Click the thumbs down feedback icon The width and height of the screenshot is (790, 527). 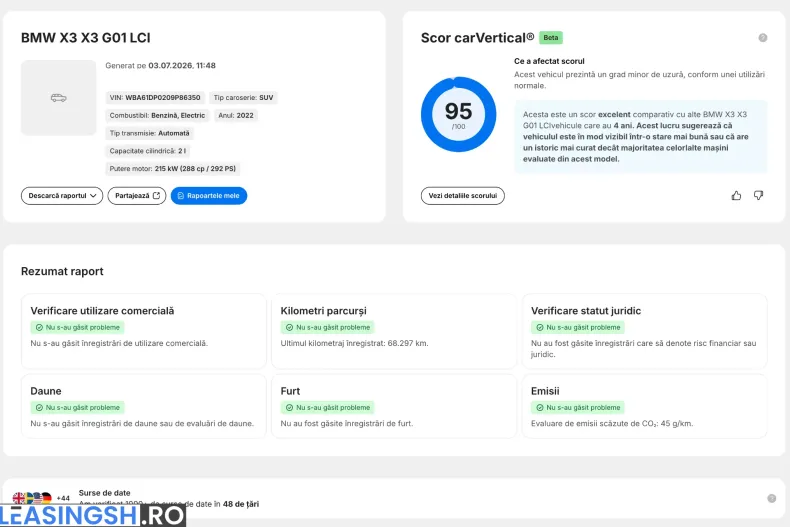point(758,195)
